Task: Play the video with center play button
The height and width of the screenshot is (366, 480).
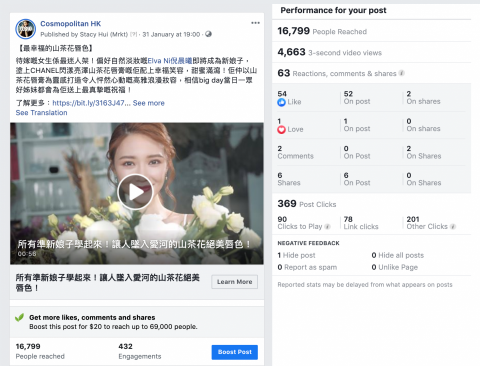Action: click(135, 192)
